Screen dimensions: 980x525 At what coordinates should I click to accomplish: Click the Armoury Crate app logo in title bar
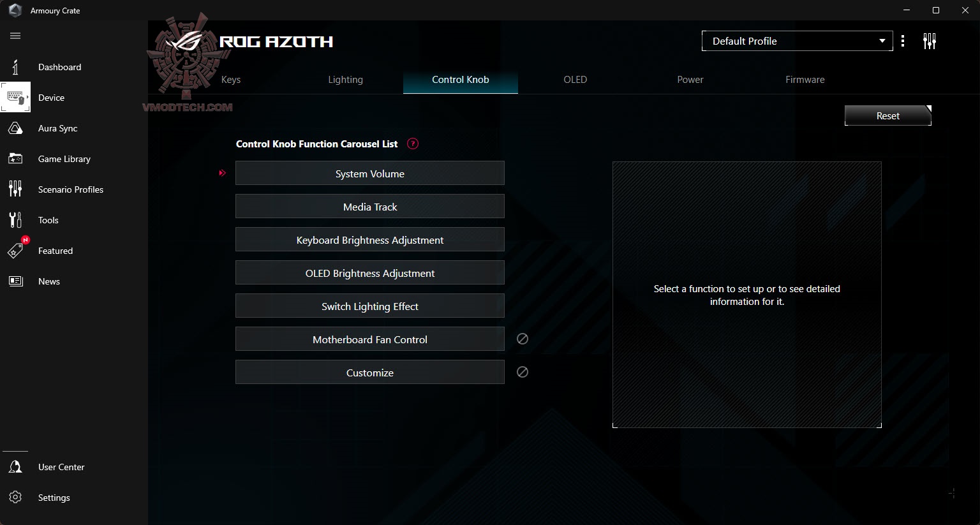pyautogui.click(x=15, y=10)
